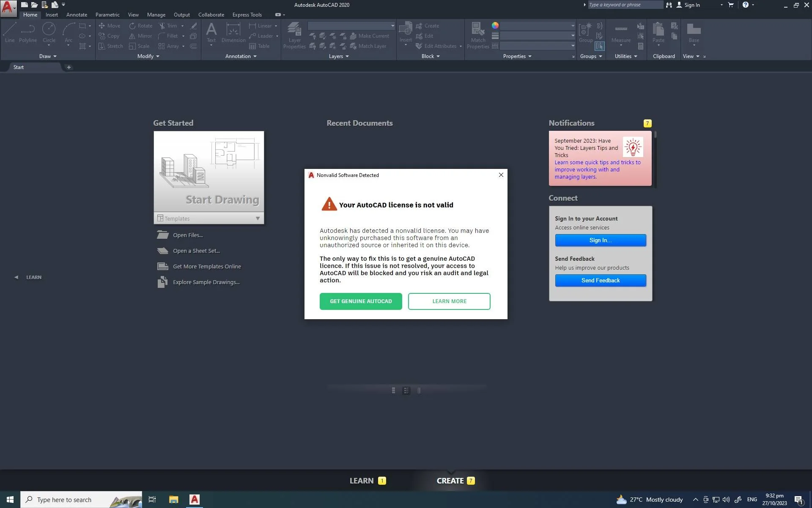Image resolution: width=812 pixels, height=508 pixels.
Task: Click the Send Feedback button
Action: pyautogui.click(x=601, y=280)
